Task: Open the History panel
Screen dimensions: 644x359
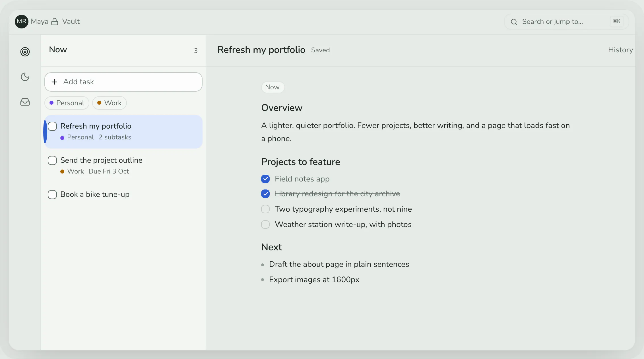Action: (620, 50)
